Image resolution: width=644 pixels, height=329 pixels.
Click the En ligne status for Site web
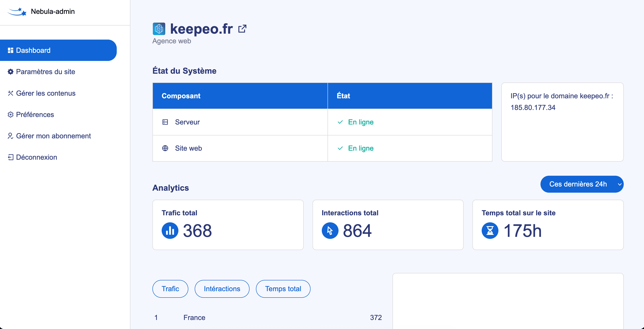(361, 148)
